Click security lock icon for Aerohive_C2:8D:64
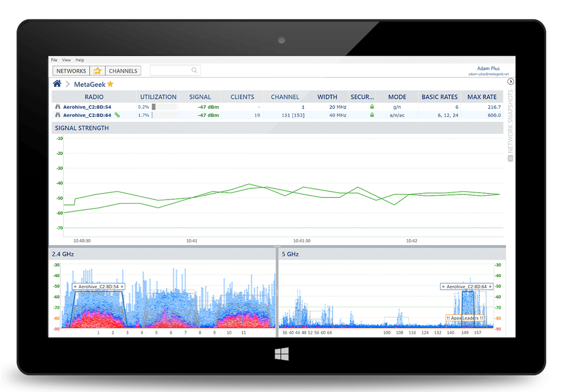 [x=372, y=115]
